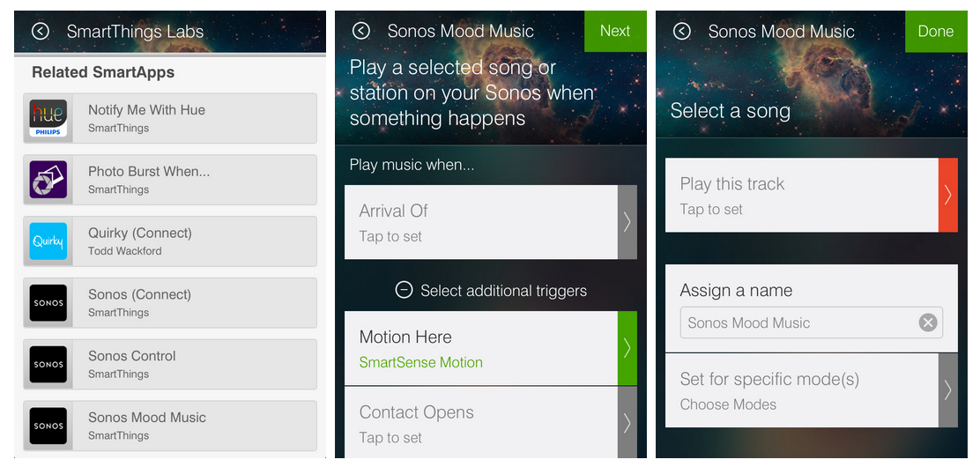Select Notify Me With Hue entry
The width and height of the screenshot is (980, 467).
coord(170,118)
